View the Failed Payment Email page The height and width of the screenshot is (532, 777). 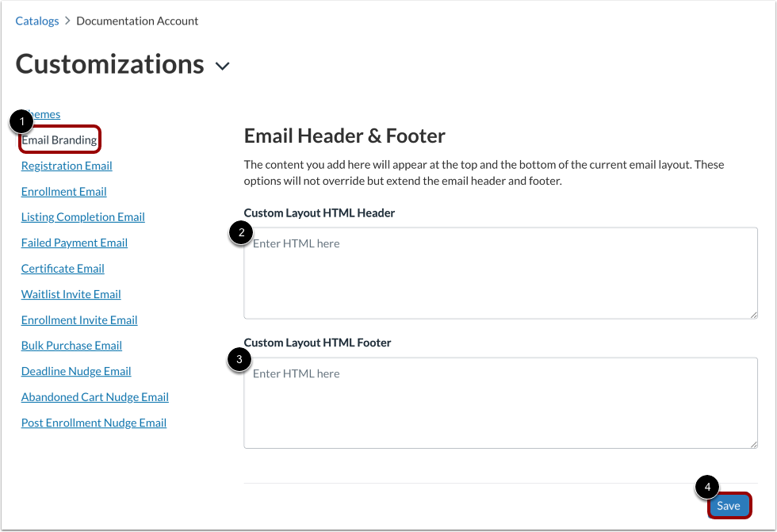tap(74, 243)
